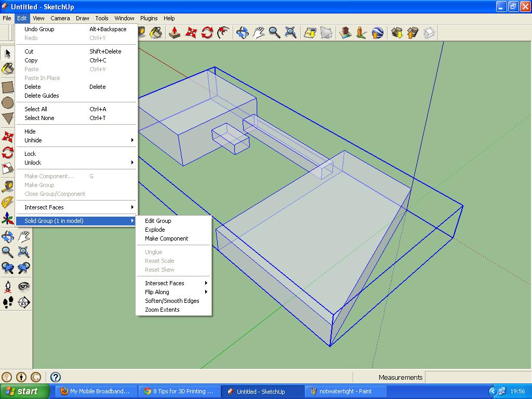Click the Orbit tool in top toolbar
The width and height of the screenshot is (532, 399).
coord(242,33)
